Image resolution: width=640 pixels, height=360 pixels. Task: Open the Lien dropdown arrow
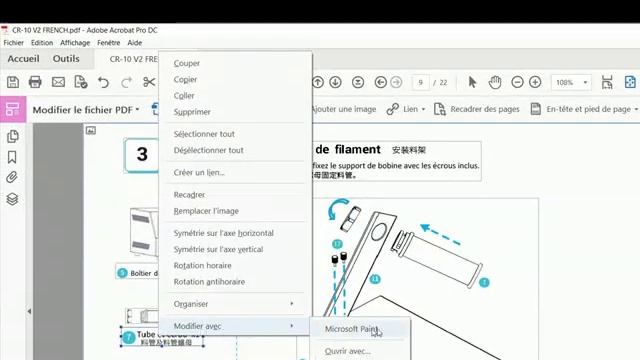[423, 109]
